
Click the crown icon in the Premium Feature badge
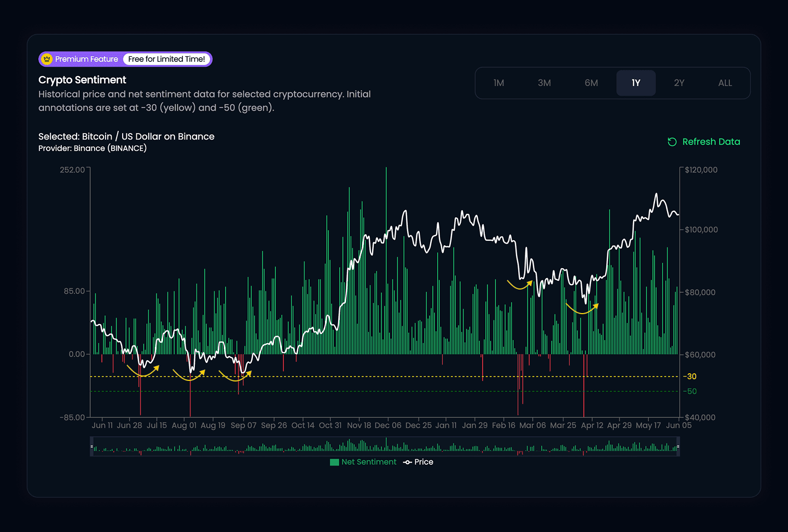[x=47, y=59]
